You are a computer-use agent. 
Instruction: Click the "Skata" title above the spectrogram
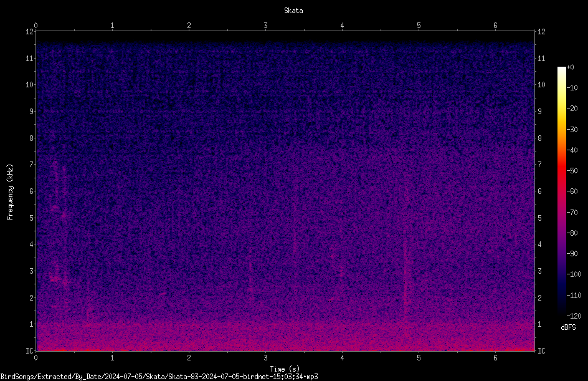[x=293, y=11]
